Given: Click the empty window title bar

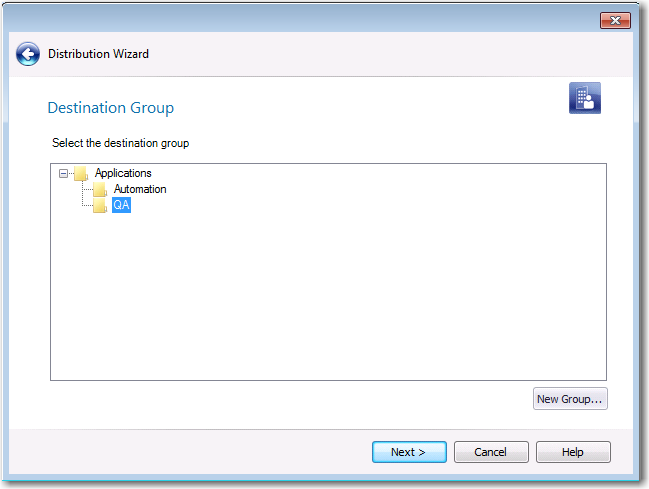Looking at the screenshot, I should (x=300, y=20).
